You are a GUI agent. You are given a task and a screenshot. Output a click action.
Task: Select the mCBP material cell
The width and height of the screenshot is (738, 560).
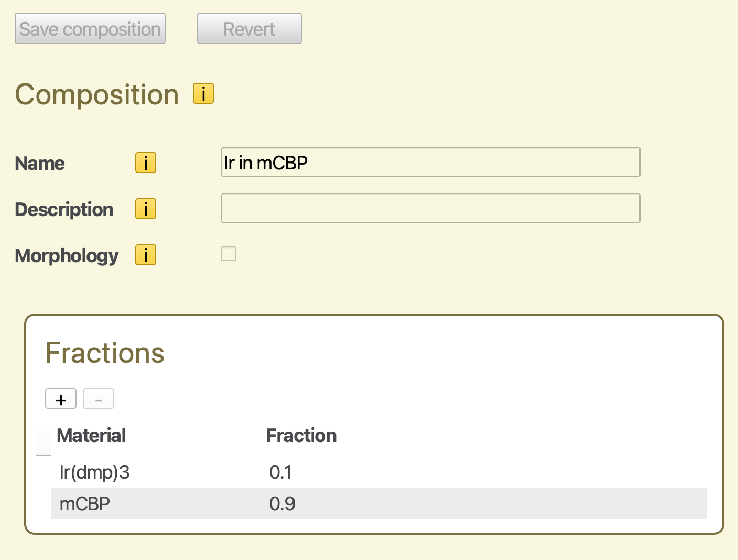[x=85, y=504]
